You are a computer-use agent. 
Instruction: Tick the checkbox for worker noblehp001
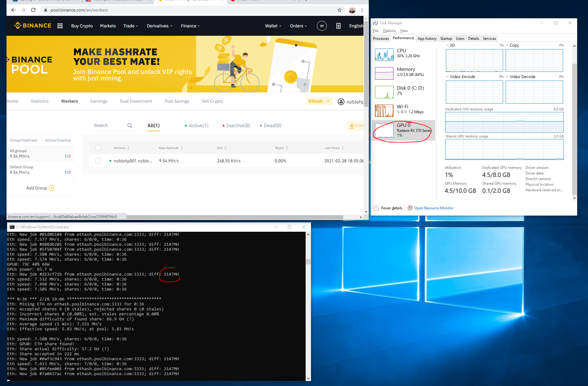[98, 161]
